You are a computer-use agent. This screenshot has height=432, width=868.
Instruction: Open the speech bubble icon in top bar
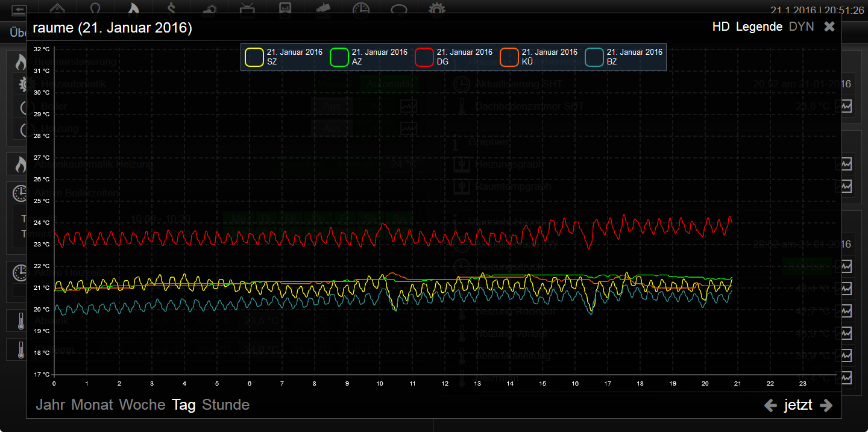click(x=399, y=8)
